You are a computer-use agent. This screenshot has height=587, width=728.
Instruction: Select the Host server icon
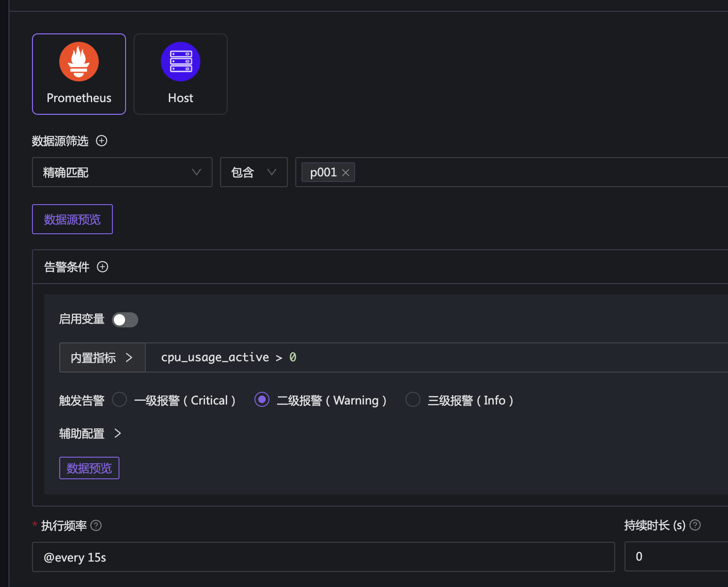point(181,62)
